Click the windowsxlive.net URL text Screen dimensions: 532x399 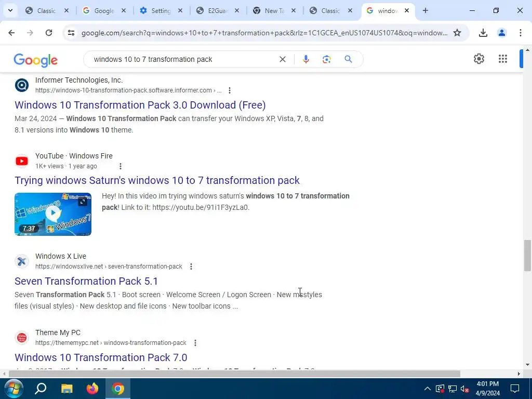click(109, 267)
